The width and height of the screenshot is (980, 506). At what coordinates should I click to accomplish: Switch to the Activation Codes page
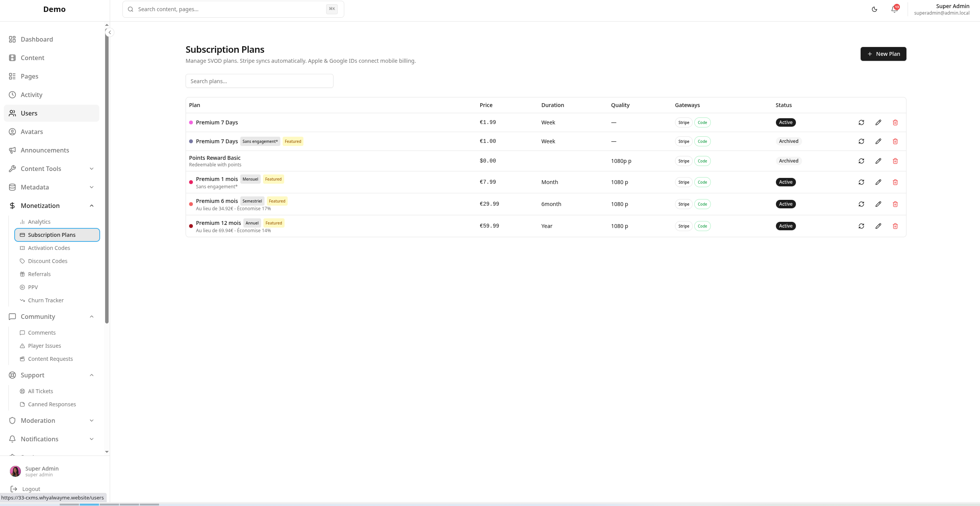pyautogui.click(x=49, y=248)
